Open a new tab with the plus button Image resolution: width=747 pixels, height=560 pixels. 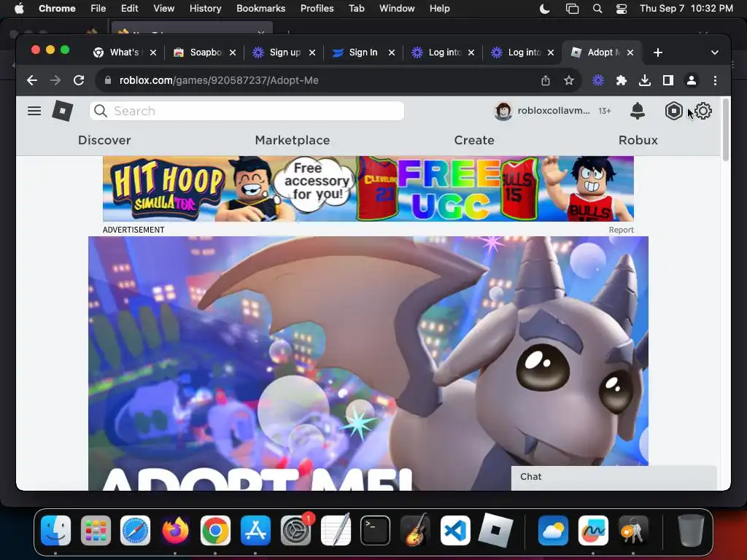coord(658,52)
